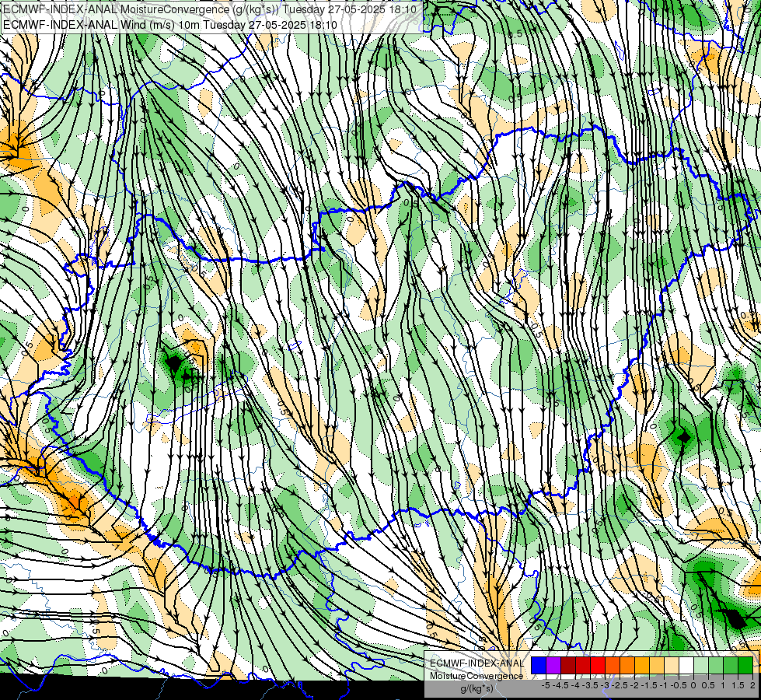Screen dimensions: 761x700
Task: Click the medium green swatch between 1 and 1.5
Action: coord(731,665)
